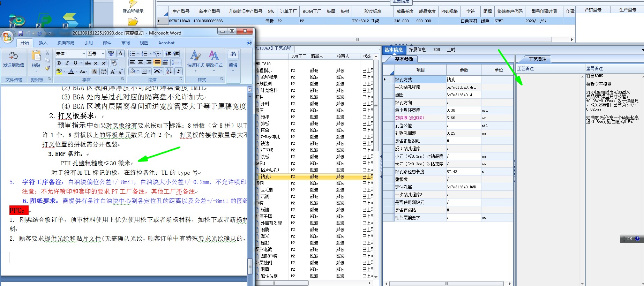644x286 pixels.
Task: Open the font name dropdown (宋体)
Action: [x=84, y=54]
